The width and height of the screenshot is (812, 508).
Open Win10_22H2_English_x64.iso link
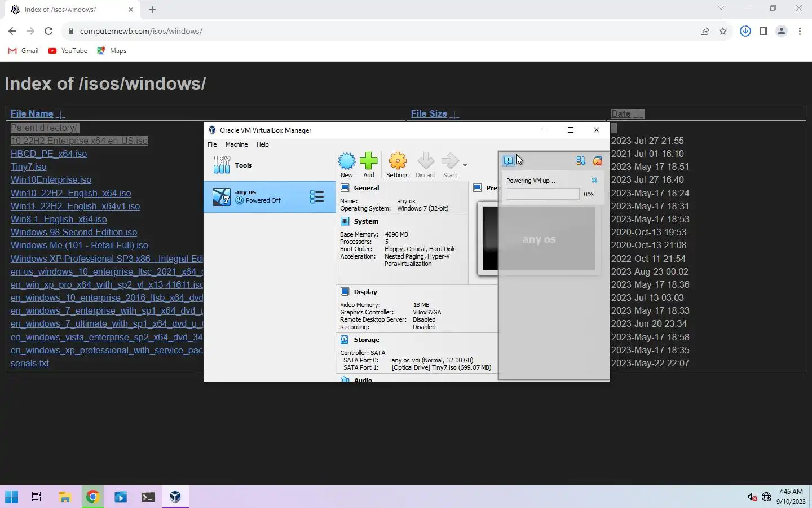tap(70, 193)
